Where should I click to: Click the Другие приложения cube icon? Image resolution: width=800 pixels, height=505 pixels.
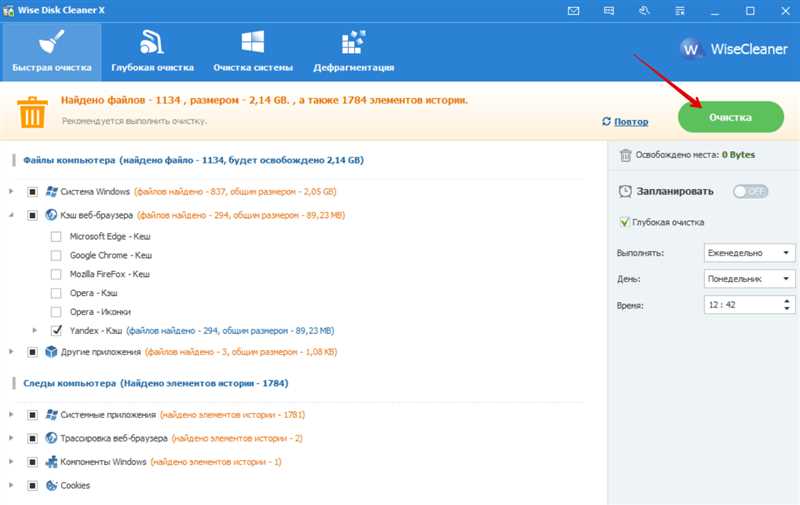point(51,351)
